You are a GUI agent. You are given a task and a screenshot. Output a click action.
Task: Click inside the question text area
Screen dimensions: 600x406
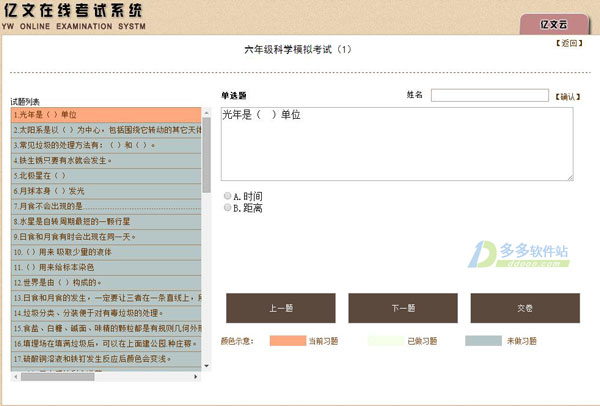(x=397, y=144)
